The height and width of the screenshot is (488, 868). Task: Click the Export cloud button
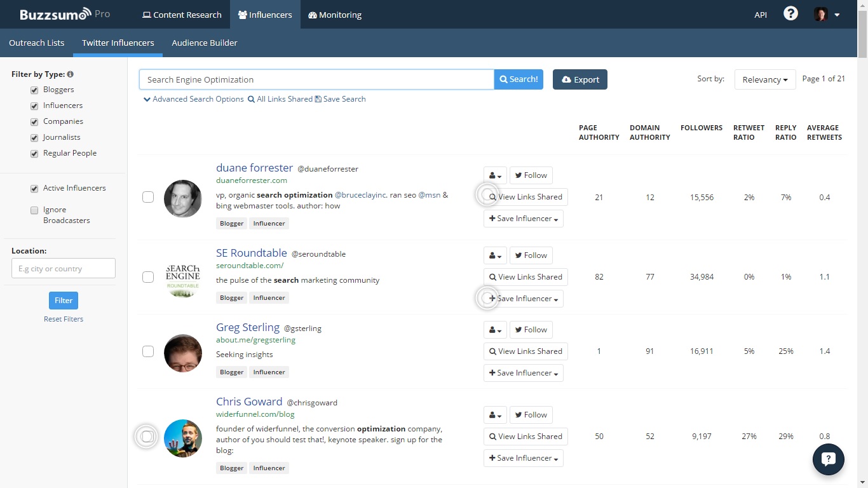pos(580,79)
